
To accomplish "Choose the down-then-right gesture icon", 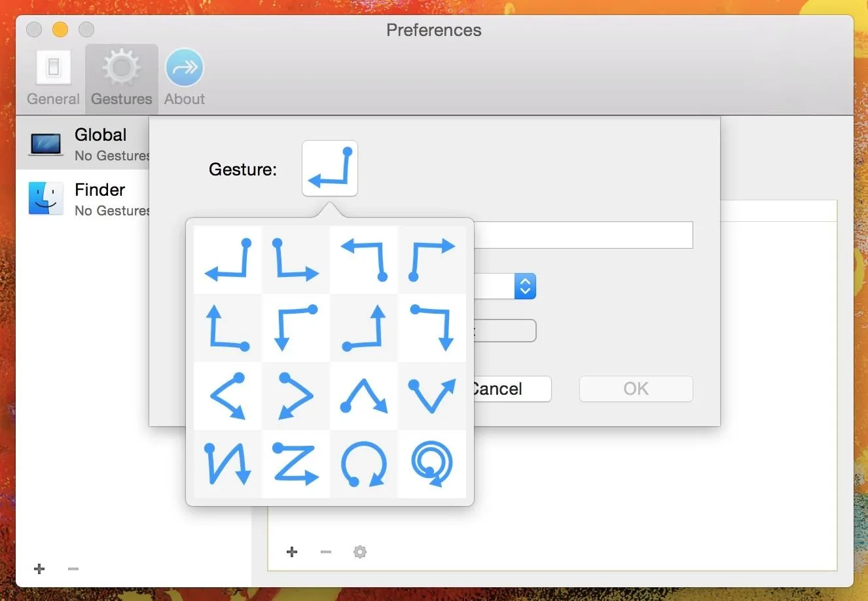I will tap(296, 260).
